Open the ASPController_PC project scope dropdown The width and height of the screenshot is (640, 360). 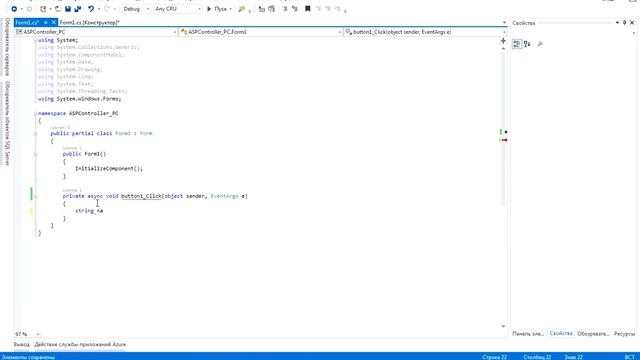click(x=96, y=32)
